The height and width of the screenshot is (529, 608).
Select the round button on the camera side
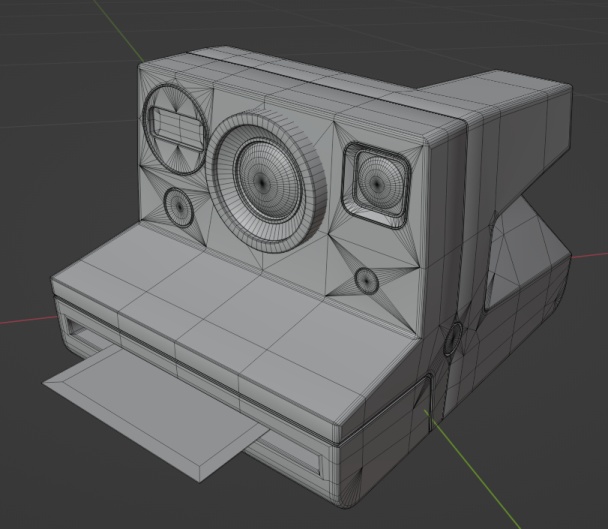(453, 339)
